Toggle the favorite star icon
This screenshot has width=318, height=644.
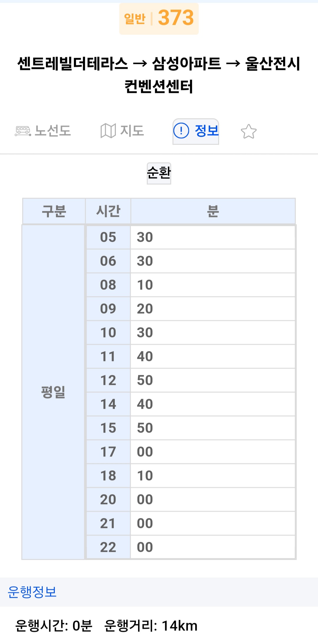pos(249,131)
